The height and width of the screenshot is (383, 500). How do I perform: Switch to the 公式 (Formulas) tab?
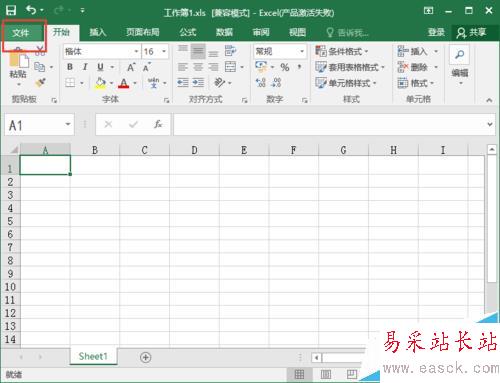coord(188,32)
